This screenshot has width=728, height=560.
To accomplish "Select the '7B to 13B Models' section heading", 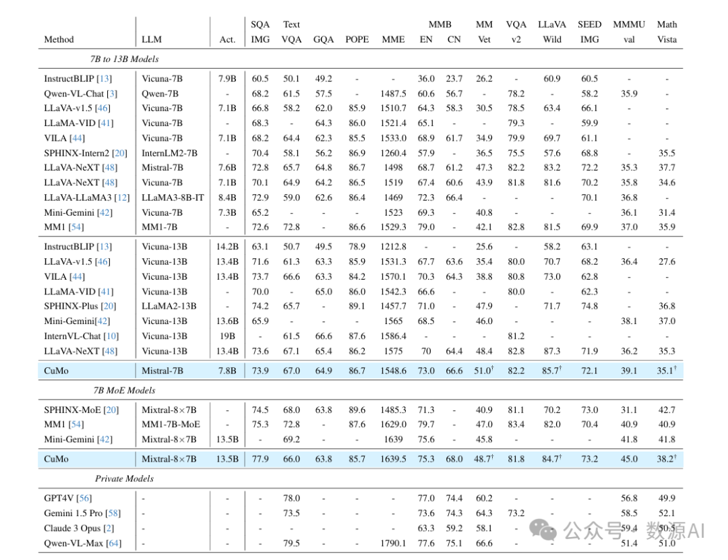I will click(125, 59).
